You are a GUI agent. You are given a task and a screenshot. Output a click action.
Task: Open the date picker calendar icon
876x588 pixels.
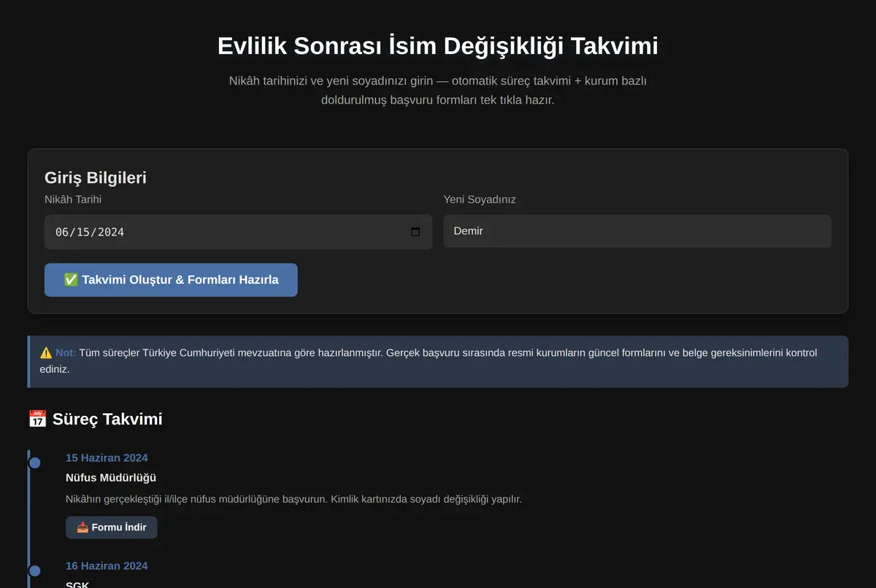click(x=415, y=232)
